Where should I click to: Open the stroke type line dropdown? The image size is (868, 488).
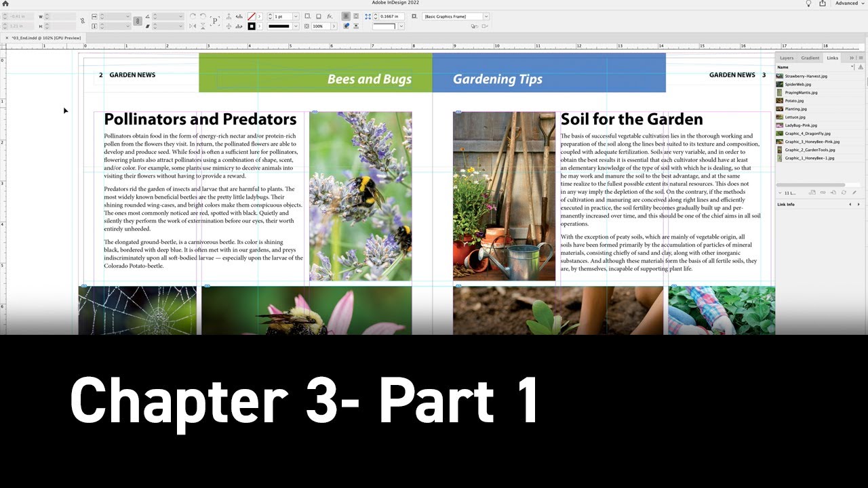click(296, 26)
